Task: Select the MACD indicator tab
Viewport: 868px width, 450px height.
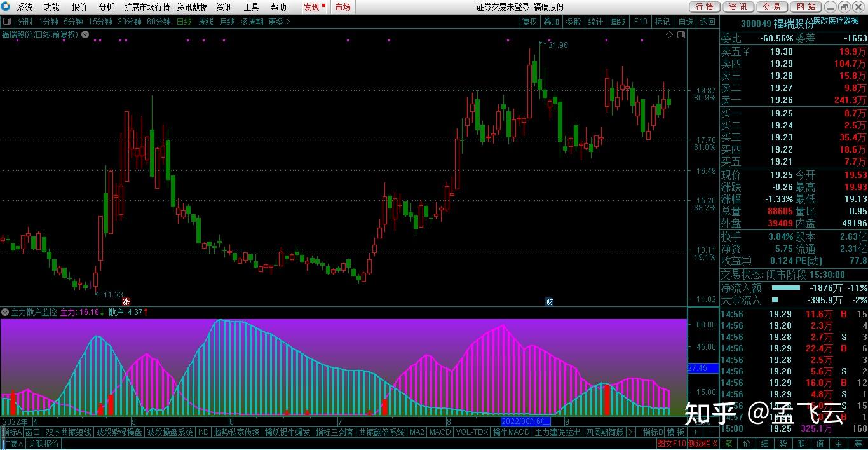Action: (440, 432)
